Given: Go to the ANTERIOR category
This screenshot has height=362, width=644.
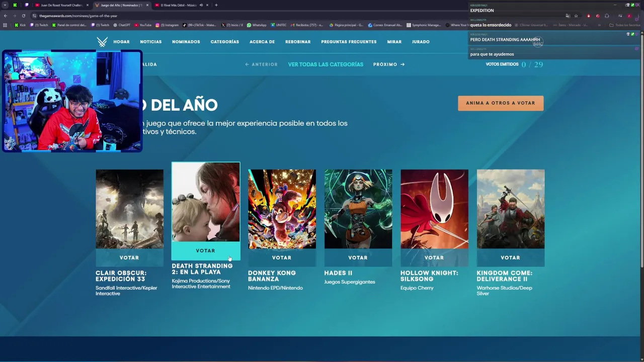Looking at the screenshot, I should click(261, 64).
